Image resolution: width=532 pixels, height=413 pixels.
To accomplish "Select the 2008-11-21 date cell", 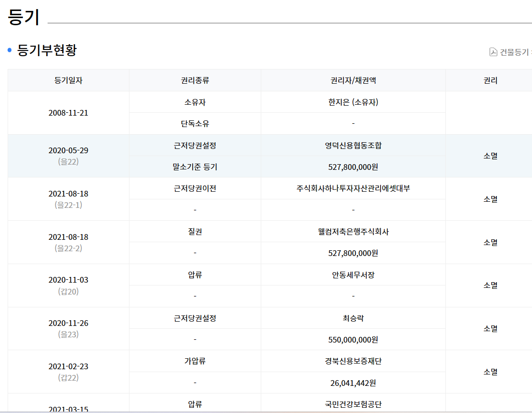I will [68, 113].
